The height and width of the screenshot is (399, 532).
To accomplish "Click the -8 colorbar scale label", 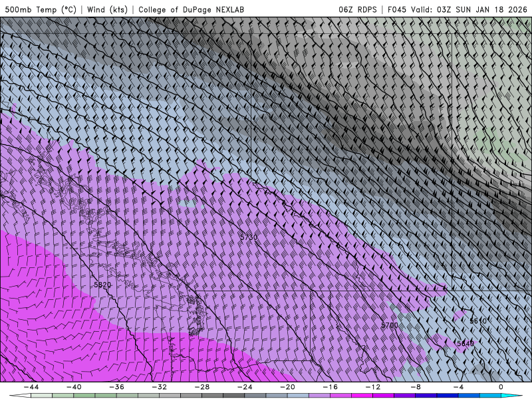I will (416, 387).
